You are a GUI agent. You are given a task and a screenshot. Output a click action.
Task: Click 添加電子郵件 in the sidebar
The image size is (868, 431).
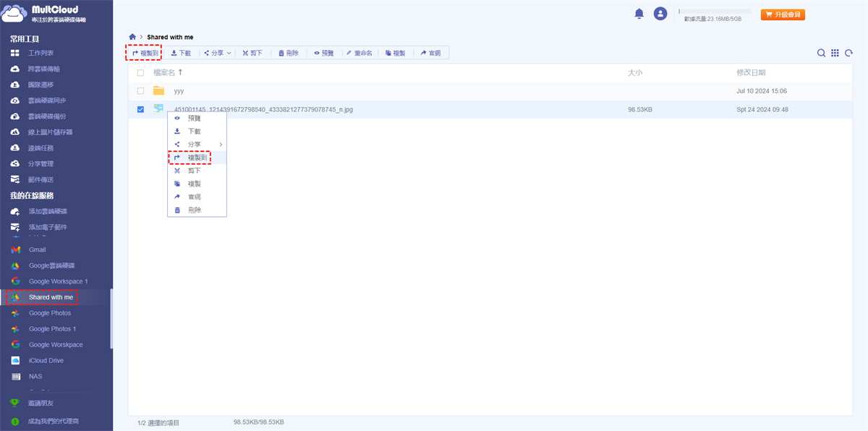pyautogui.click(x=48, y=227)
